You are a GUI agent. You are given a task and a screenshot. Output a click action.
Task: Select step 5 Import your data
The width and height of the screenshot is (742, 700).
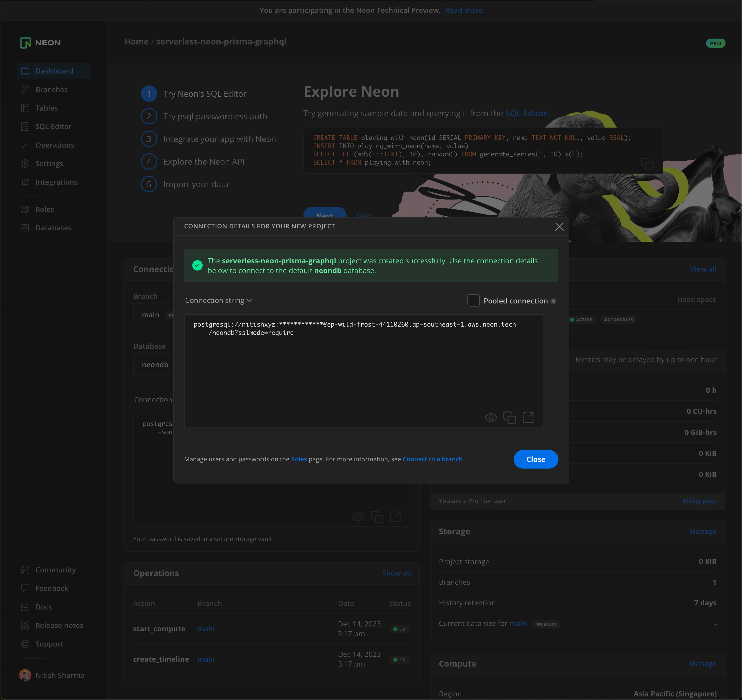click(x=184, y=184)
